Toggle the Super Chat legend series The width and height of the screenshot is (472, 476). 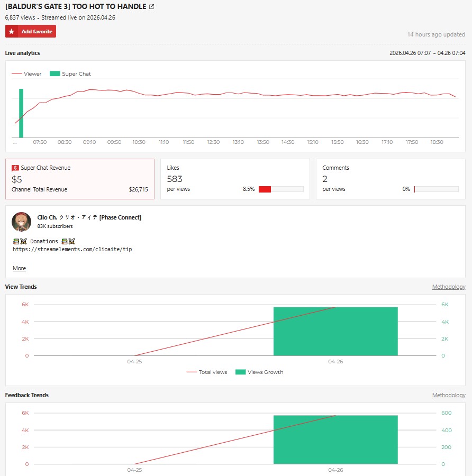coord(70,74)
